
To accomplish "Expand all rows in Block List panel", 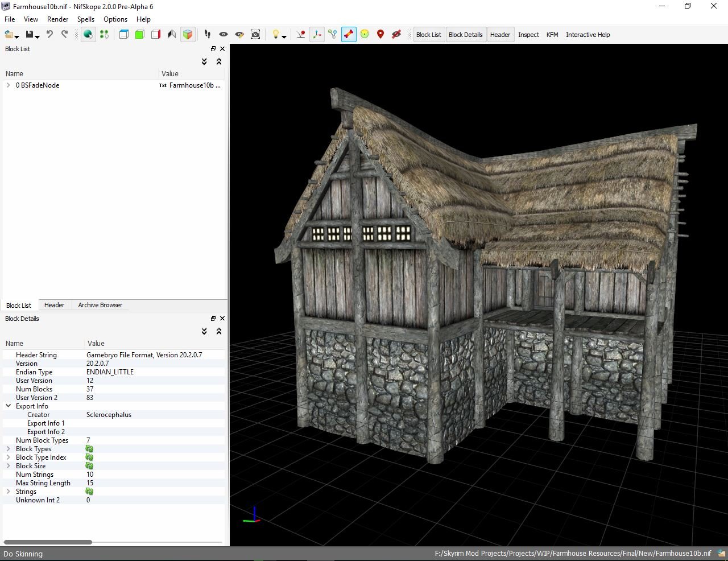I will tap(204, 62).
